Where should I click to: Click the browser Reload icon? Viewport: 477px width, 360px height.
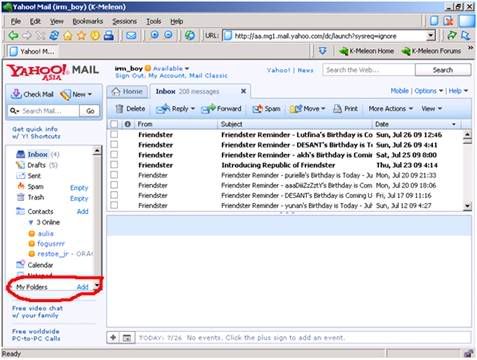point(54,35)
